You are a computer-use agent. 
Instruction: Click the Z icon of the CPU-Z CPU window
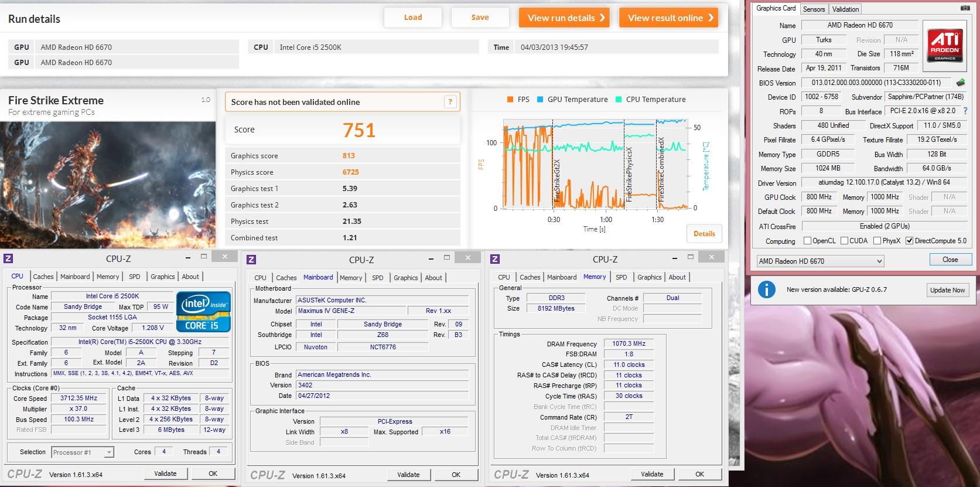[x=8, y=258]
